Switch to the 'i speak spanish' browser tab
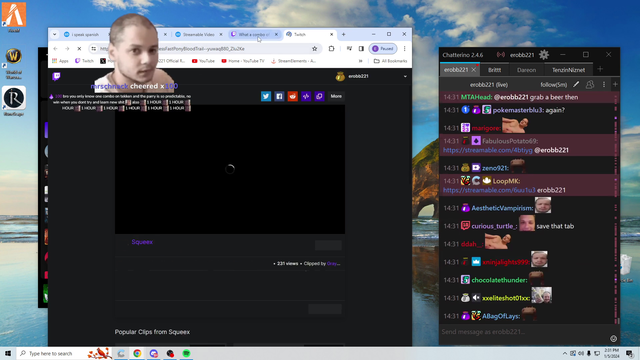The width and height of the screenshot is (640, 360). coord(85,35)
